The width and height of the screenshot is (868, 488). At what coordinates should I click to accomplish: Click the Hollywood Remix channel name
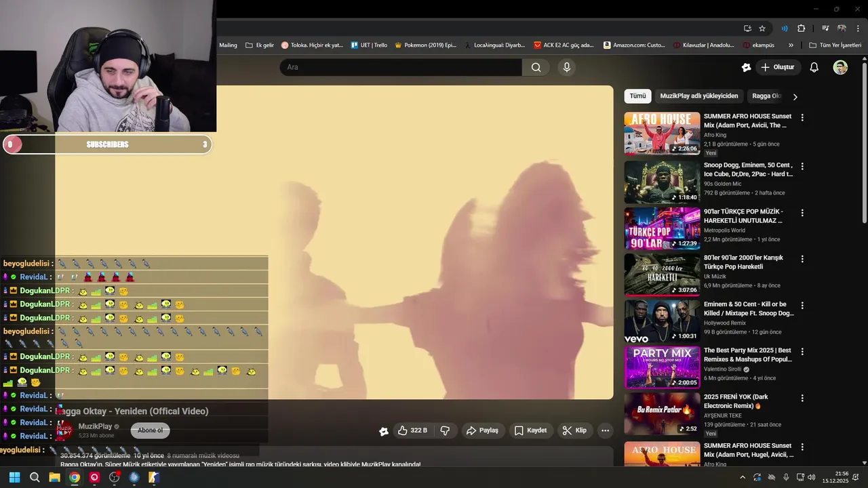pos(724,323)
